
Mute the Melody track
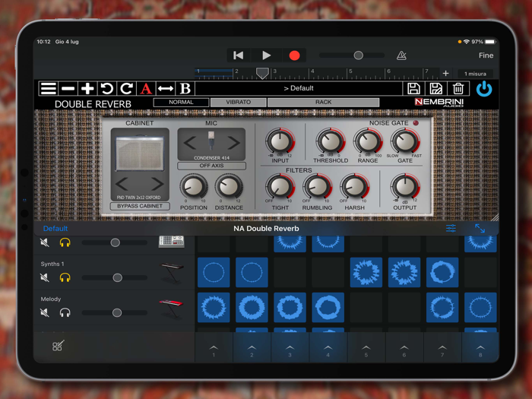(44, 312)
